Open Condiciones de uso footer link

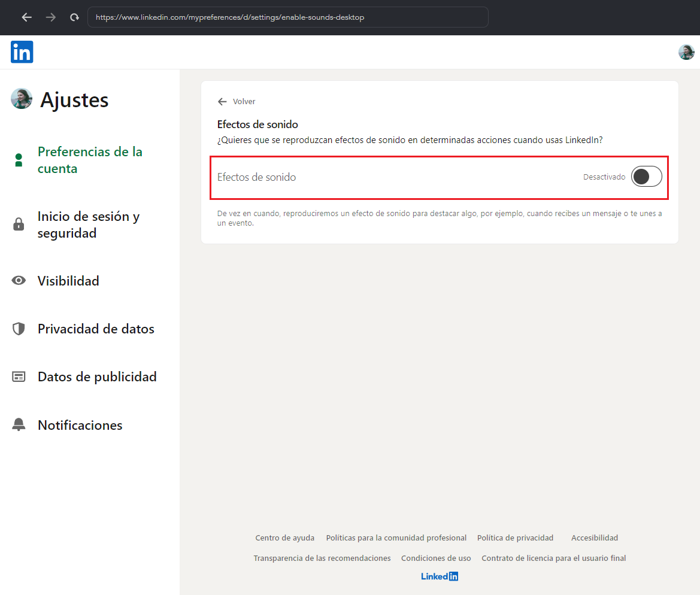(x=436, y=558)
